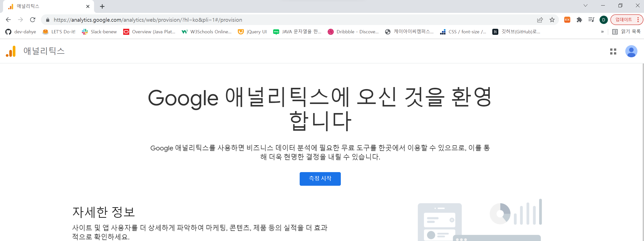
Task: Click the Analytics logo icon in header
Action: coord(11,51)
